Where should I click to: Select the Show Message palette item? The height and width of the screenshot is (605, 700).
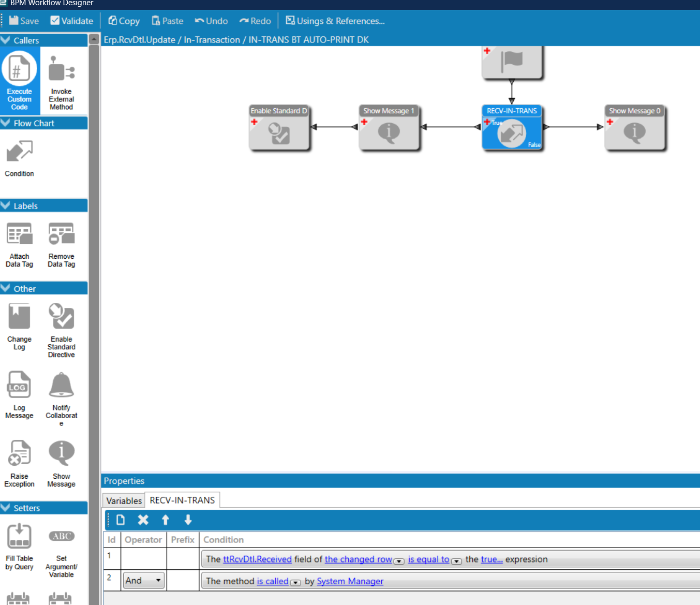point(62,463)
